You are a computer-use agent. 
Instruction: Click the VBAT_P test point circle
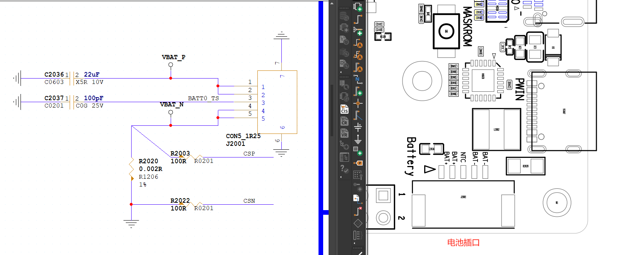pyautogui.click(x=171, y=65)
